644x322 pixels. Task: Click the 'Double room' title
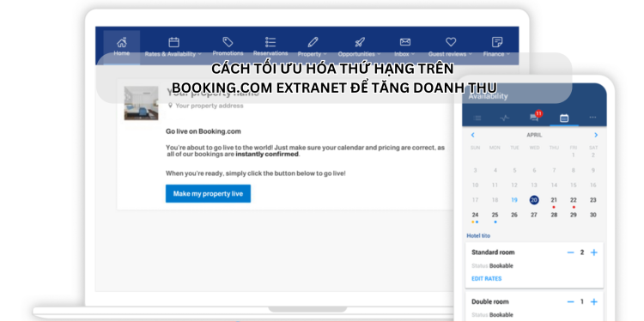point(490,301)
